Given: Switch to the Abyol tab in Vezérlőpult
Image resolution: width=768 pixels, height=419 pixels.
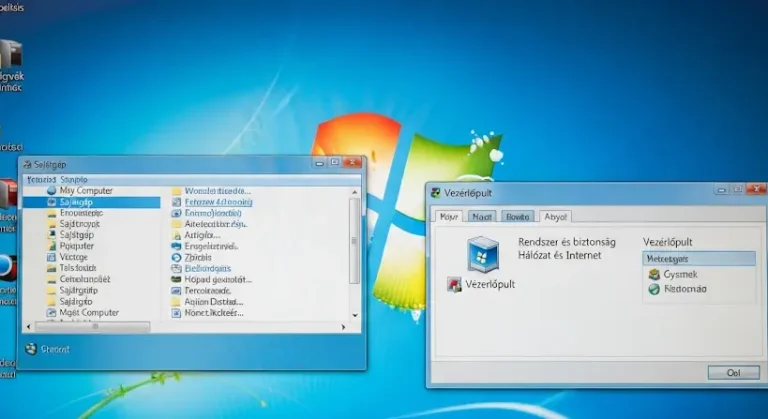Looking at the screenshot, I should pyautogui.click(x=555, y=217).
